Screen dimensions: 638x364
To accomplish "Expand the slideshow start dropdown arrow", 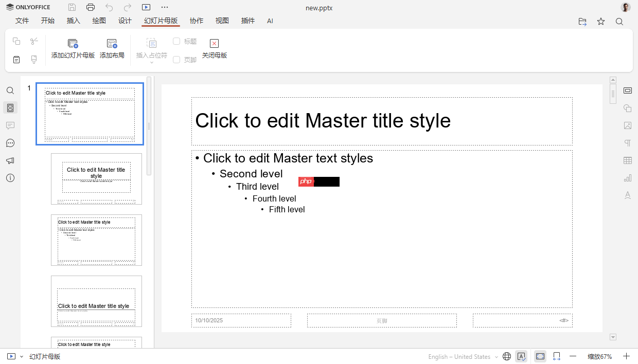I will pyautogui.click(x=21, y=356).
